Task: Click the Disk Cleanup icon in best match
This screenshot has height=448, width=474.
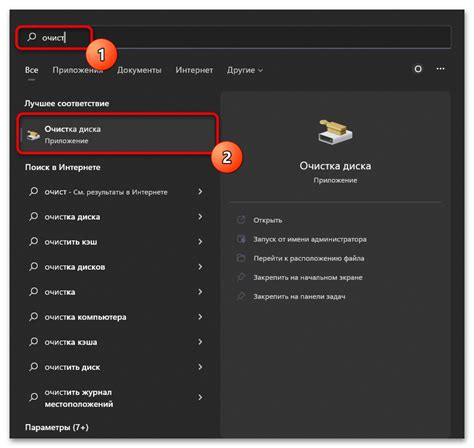Action: (x=33, y=135)
